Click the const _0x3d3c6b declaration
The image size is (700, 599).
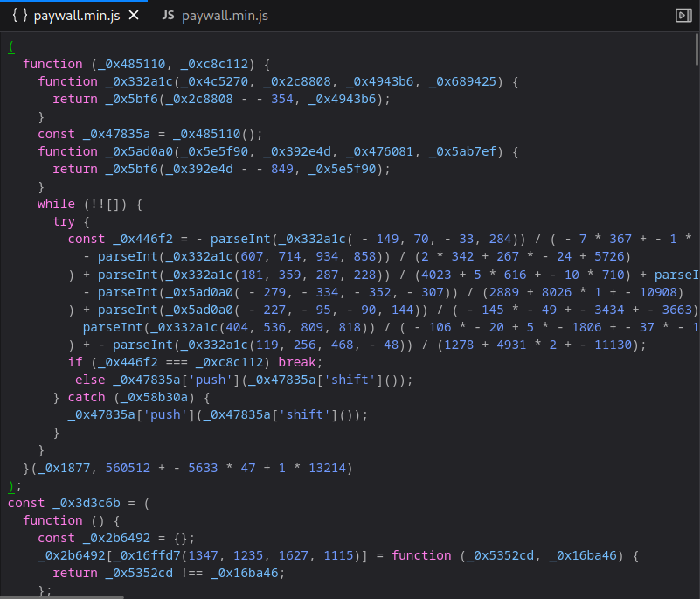tap(52, 502)
